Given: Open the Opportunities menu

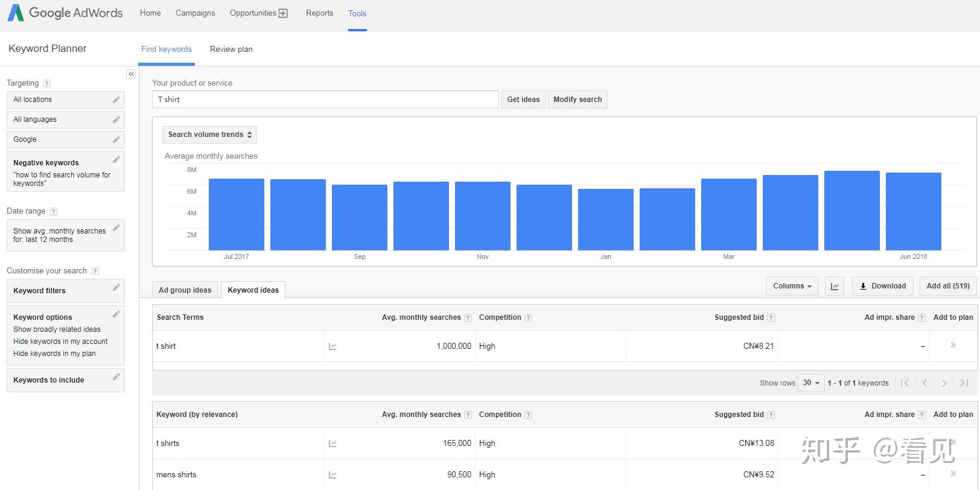Looking at the screenshot, I should (x=259, y=13).
